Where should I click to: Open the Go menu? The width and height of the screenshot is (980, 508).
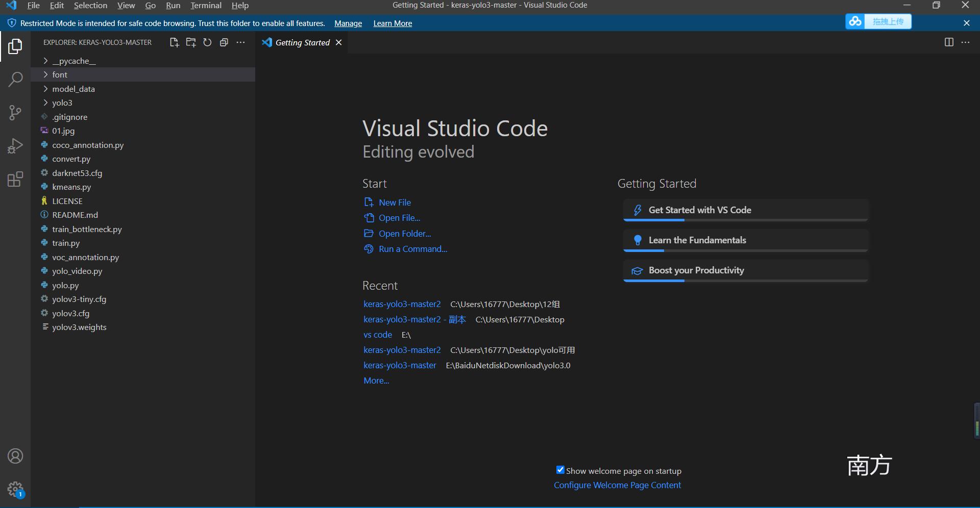tap(150, 6)
